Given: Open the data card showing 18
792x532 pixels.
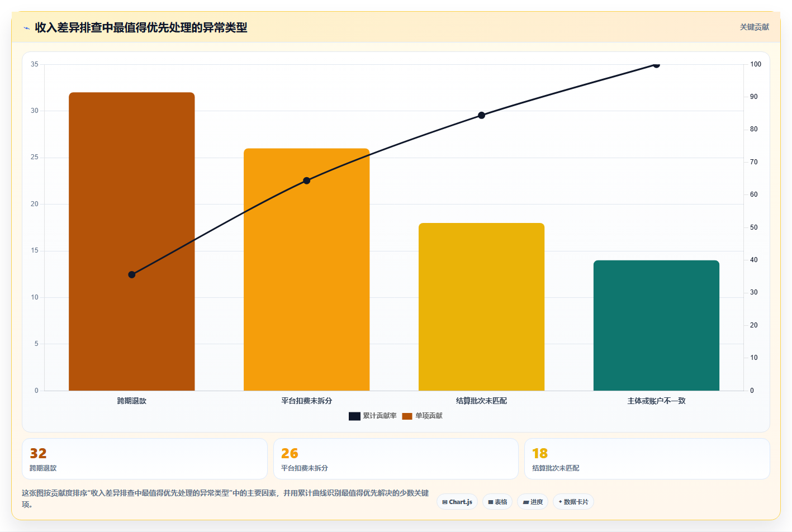Looking at the screenshot, I should tap(647, 459).
